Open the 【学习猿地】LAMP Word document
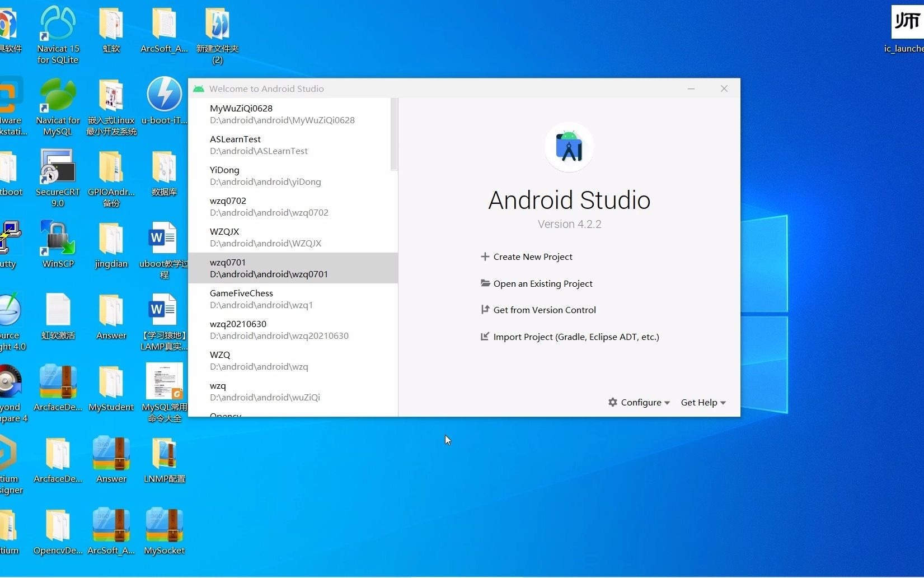The width and height of the screenshot is (924, 578). click(164, 321)
